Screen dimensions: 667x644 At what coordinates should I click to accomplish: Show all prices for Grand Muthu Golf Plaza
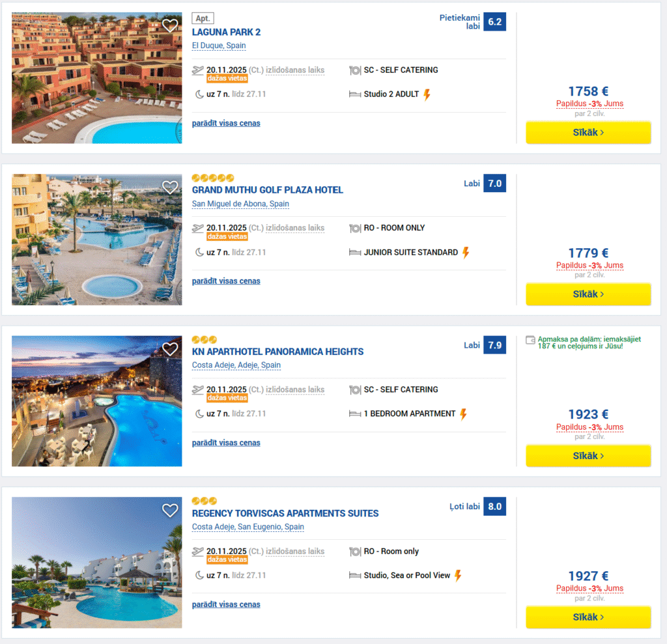[226, 281]
